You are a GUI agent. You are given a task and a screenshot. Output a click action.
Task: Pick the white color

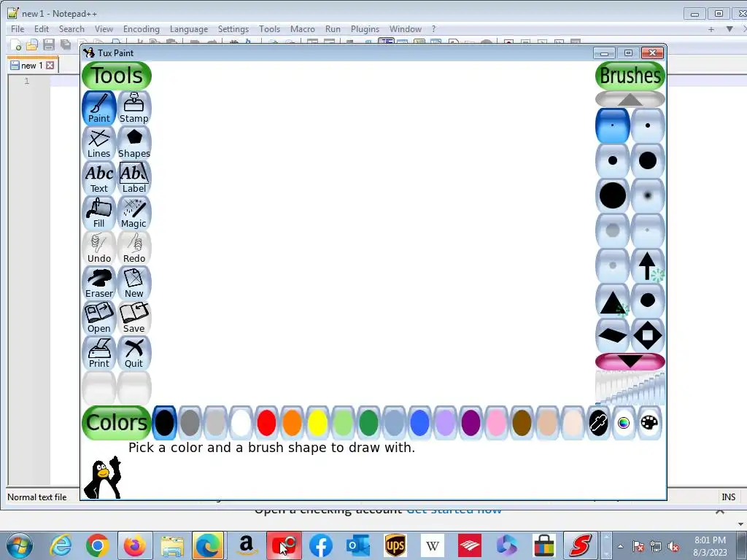tap(241, 423)
